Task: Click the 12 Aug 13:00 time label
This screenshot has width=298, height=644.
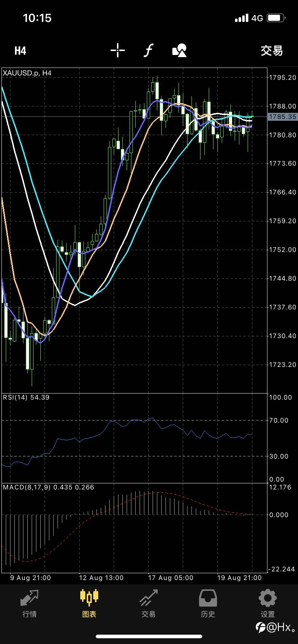Action: click(101, 578)
